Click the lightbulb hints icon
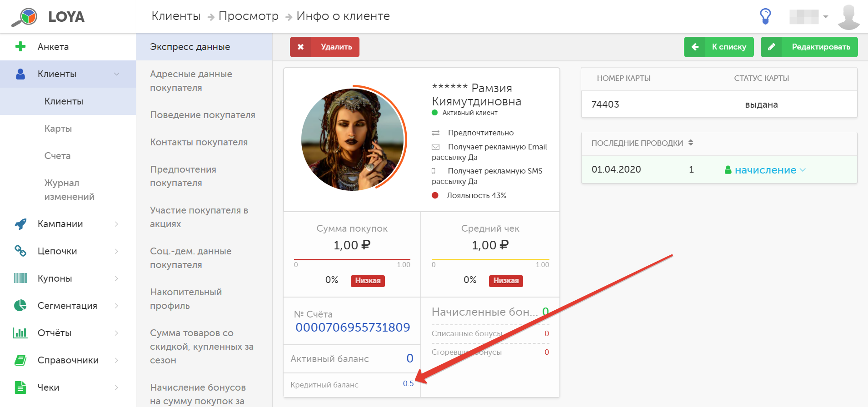Image resolution: width=868 pixels, height=407 pixels. pos(765,16)
